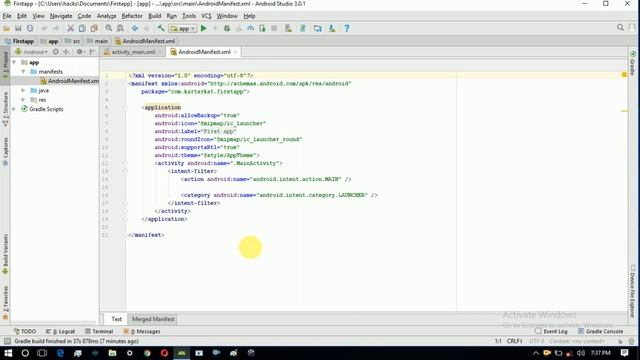
Task: Fold the activity tag in gutter
Action: click(x=126, y=163)
